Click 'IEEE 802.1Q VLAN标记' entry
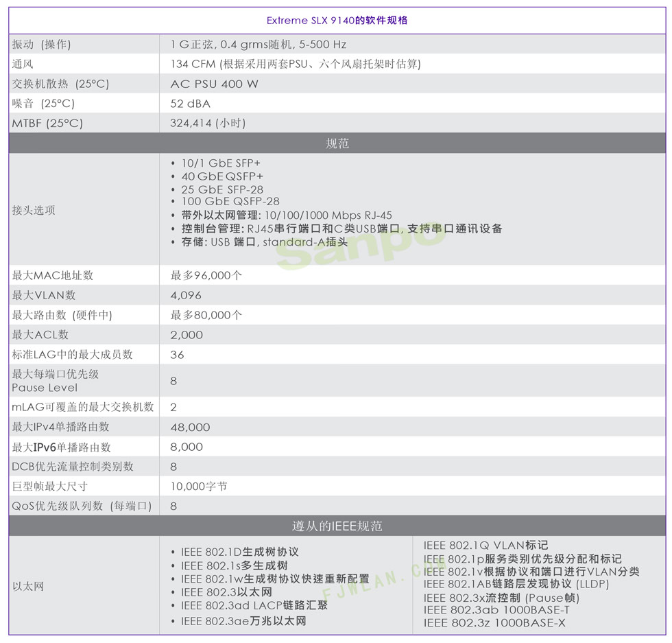 [485, 545]
